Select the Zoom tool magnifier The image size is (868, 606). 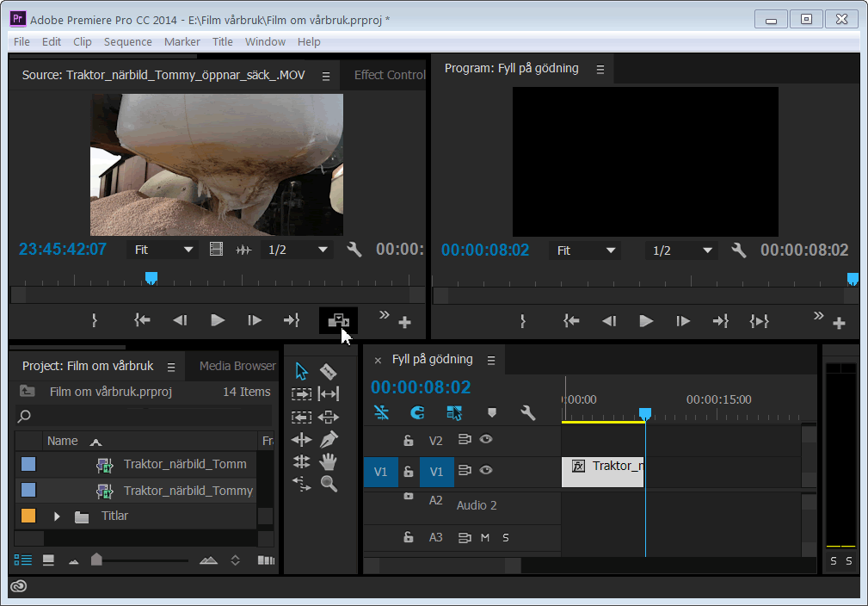pos(328,484)
